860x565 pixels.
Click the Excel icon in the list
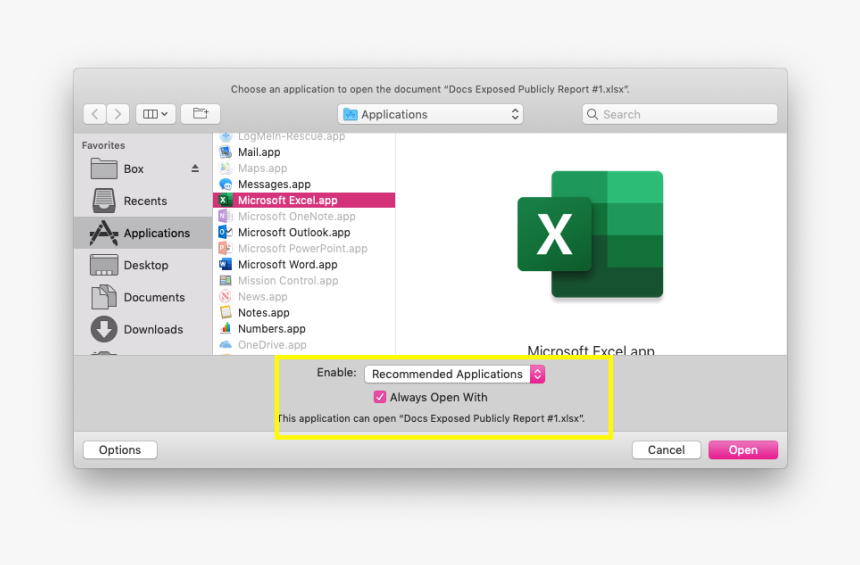(x=224, y=200)
